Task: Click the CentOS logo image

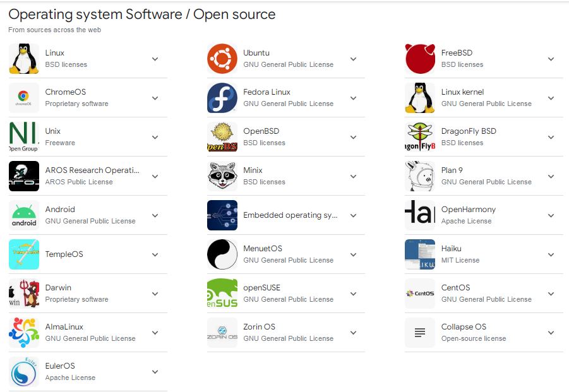Action: pyautogui.click(x=420, y=294)
